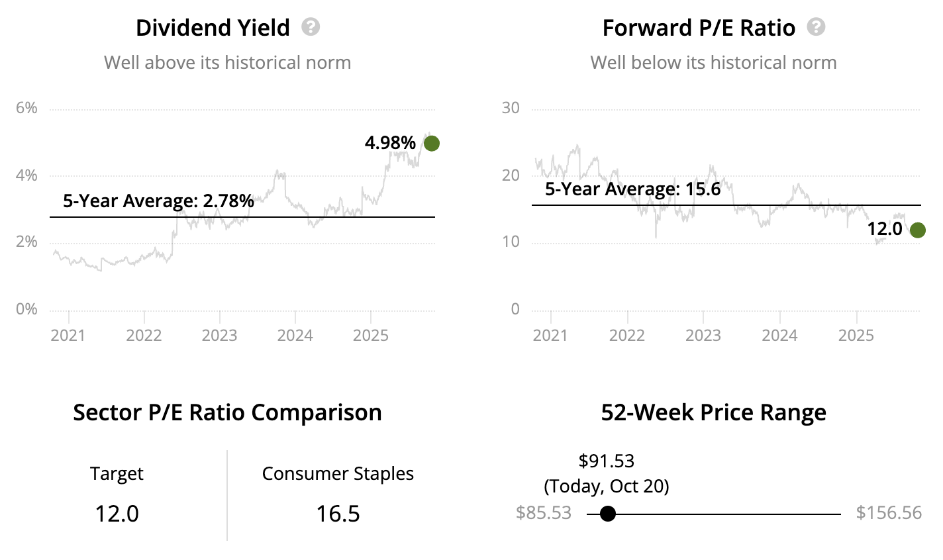Click the Consumer Staples sector label
Image resolution: width=943 pixels, height=560 pixels.
[x=338, y=474]
